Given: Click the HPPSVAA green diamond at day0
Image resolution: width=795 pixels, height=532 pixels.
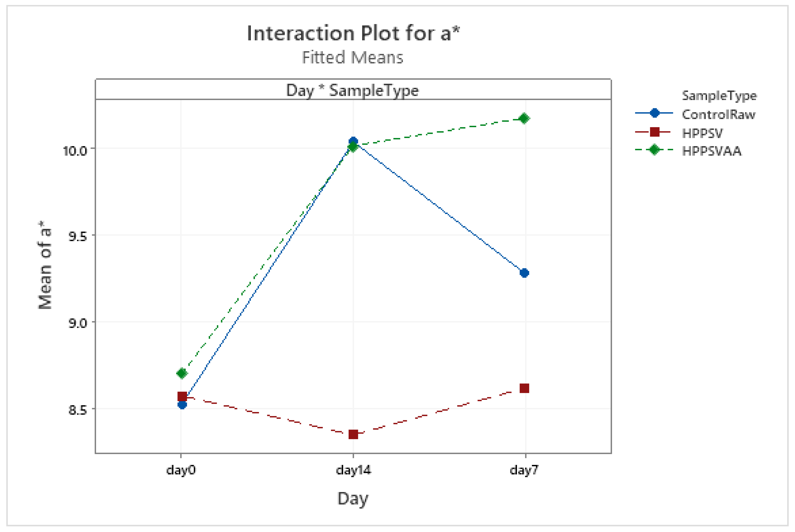Looking at the screenshot, I should [182, 374].
